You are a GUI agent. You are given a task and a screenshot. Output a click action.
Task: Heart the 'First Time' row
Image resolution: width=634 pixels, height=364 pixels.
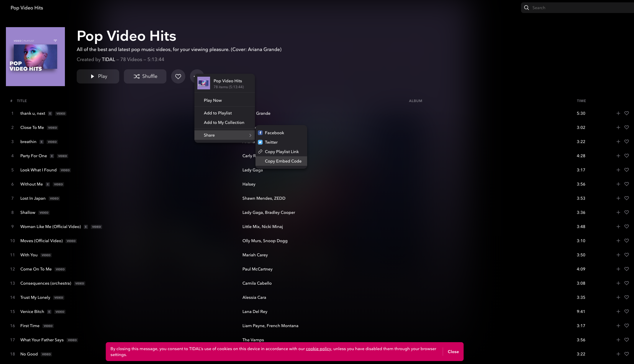coord(627,326)
